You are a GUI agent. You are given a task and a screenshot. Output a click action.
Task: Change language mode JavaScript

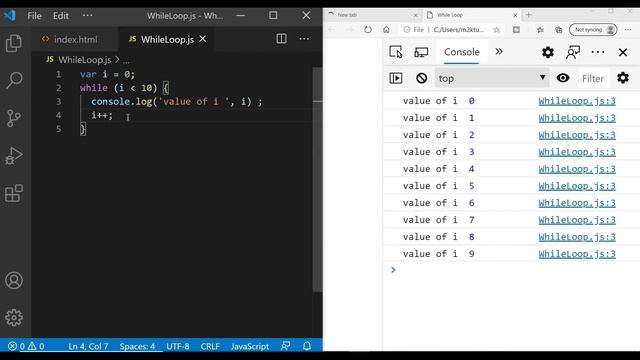point(250,346)
